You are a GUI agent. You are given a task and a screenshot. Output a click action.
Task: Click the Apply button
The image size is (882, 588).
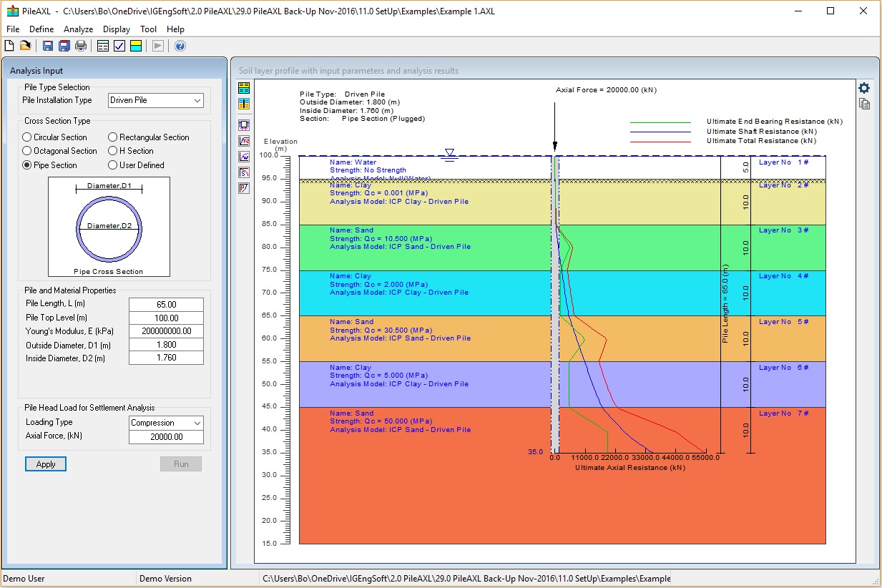point(46,464)
